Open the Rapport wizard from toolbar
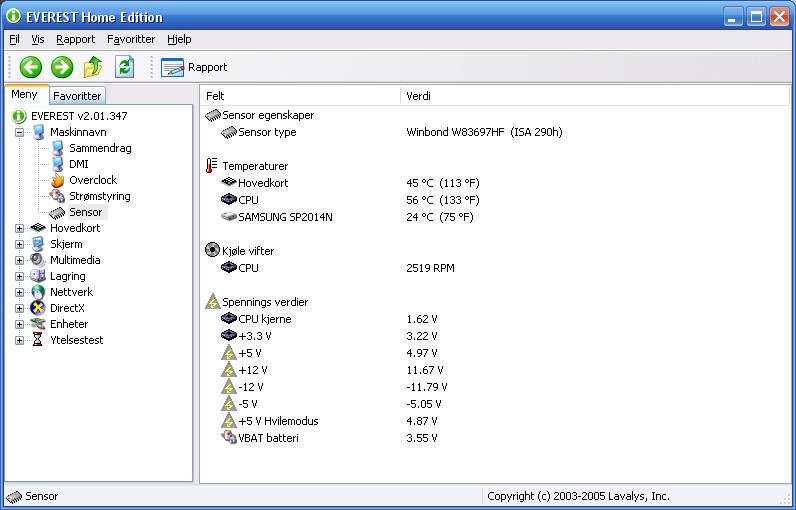The height and width of the screenshot is (510, 796). (x=194, y=67)
